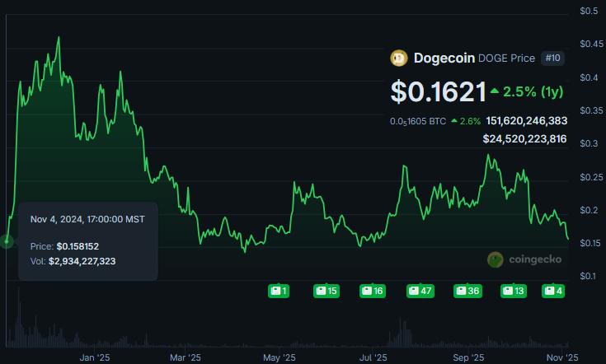
Task: Open the news marker labeled 15
Action: [326, 291]
